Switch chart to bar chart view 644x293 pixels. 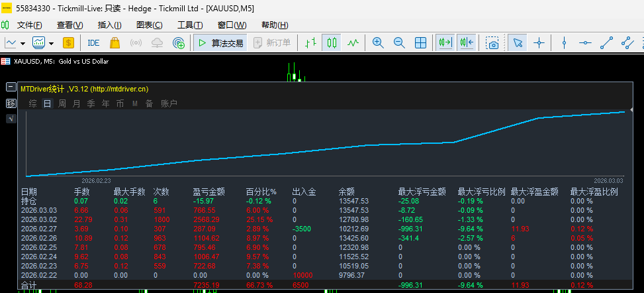point(311,42)
